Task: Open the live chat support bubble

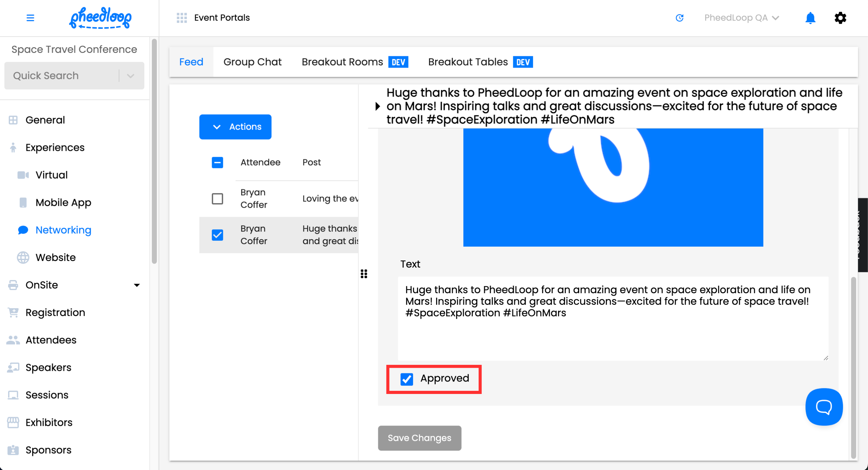Action: click(824, 407)
